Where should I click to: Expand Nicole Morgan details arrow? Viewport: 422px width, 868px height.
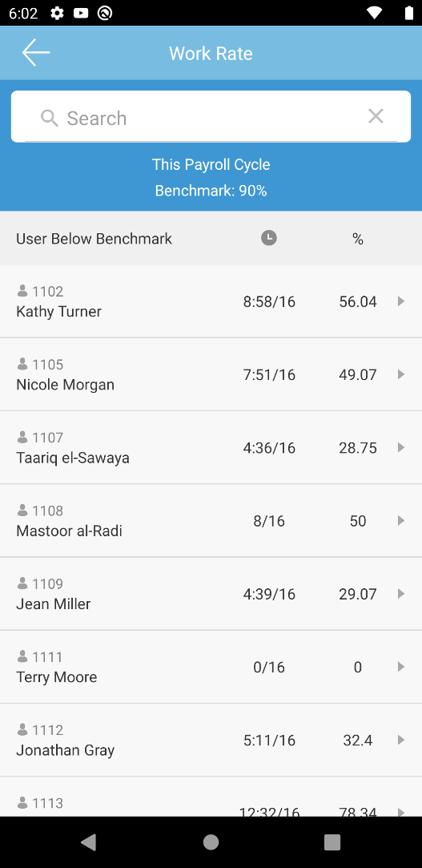pos(401,374)
